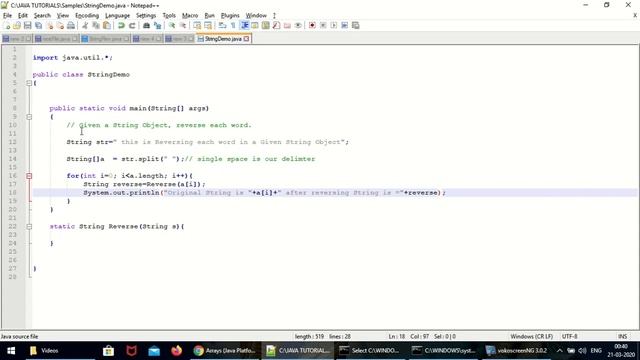Collapse the for loop fold at line 16
This screenshot has height=360, width=640.
point(29,176)
